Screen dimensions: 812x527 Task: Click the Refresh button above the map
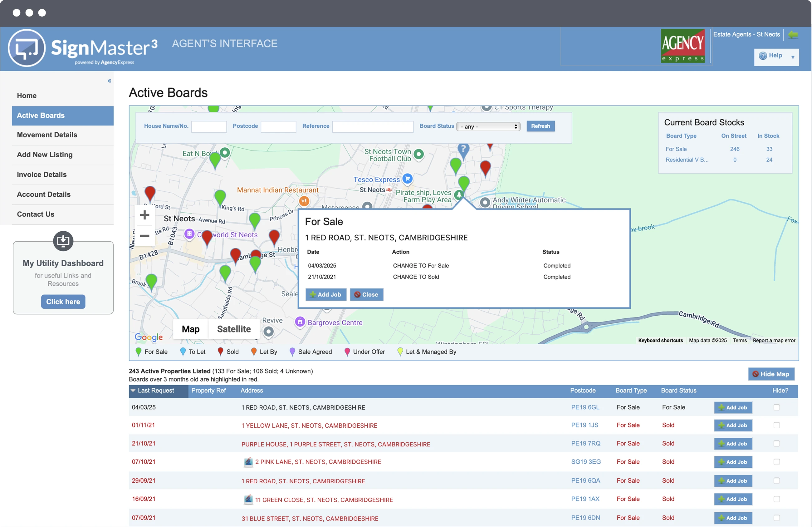click(541, 126)
